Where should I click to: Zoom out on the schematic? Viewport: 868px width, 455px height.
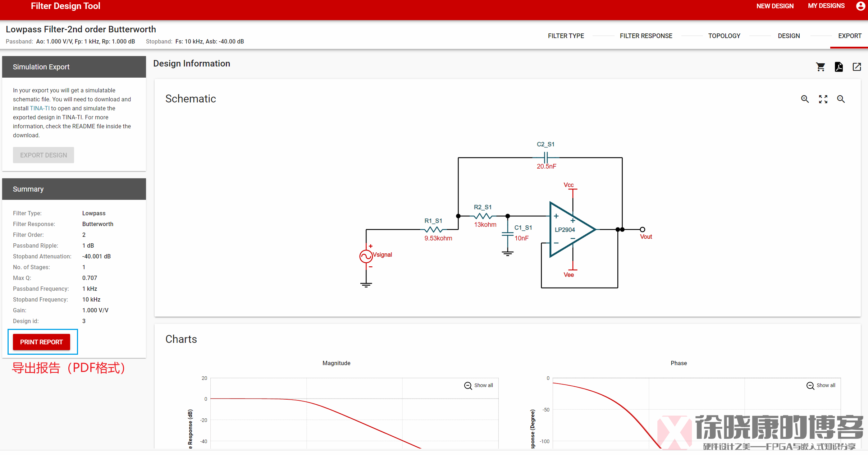[x=841, y=99]
